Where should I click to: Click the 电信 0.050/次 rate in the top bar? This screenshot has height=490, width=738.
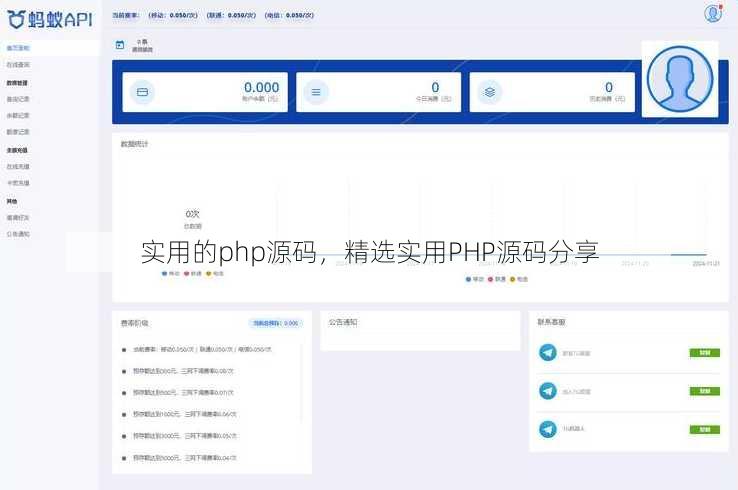tap(289, 16)
